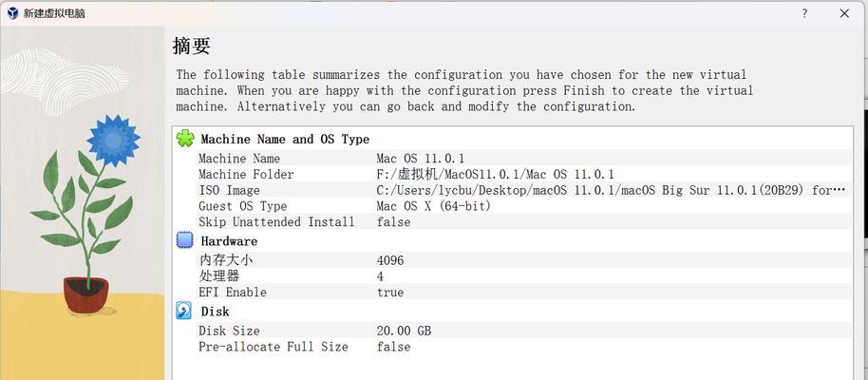Click the macOS Big Sur ISO path value

pyautogui.click(x=612, y=191)
